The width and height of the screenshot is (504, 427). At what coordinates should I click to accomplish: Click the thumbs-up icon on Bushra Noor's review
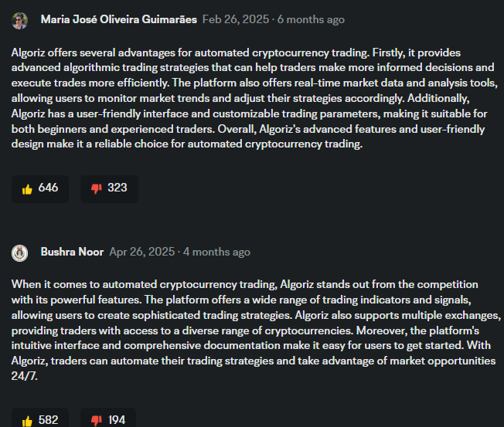point(27,420)
